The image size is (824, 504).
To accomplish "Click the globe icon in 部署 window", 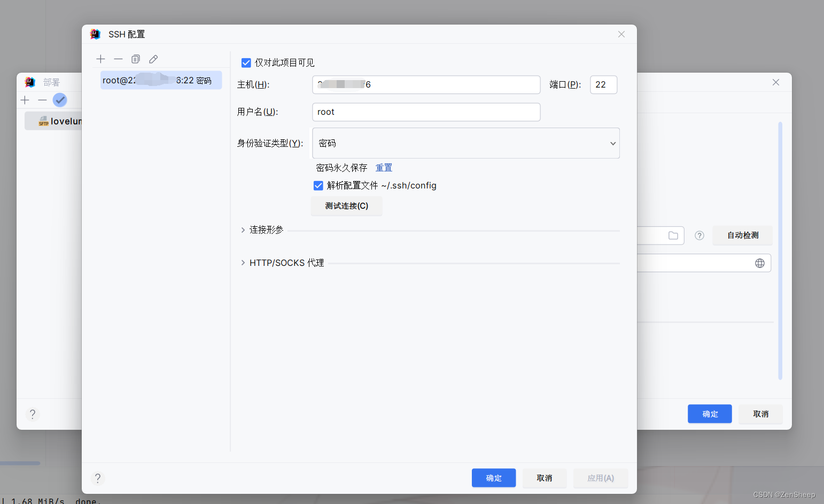I will point(760,263).
